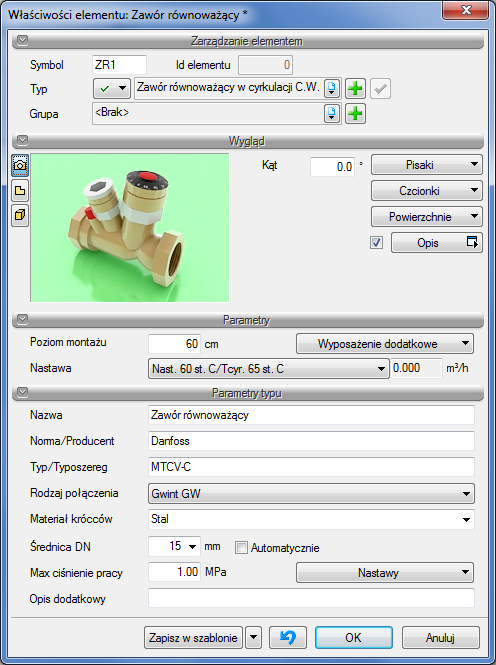The height and width of the screenshot is (665, 496).
Task: Collapse the Parametry typu section
Action: [x=22, y=393]
